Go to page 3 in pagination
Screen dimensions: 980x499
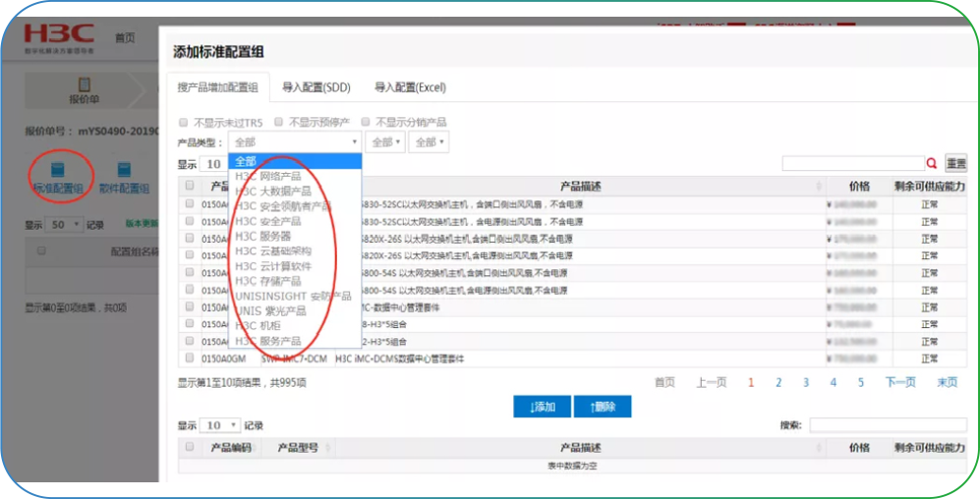coord(806,383)
